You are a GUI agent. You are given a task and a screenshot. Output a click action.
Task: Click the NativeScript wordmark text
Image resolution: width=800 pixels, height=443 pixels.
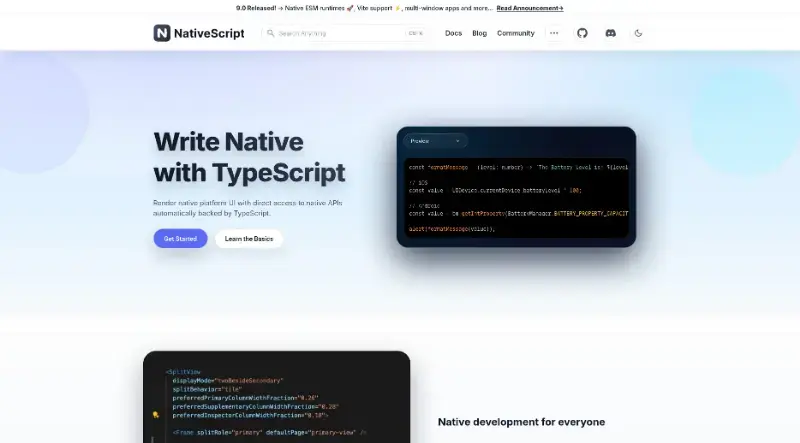(209, 33)
